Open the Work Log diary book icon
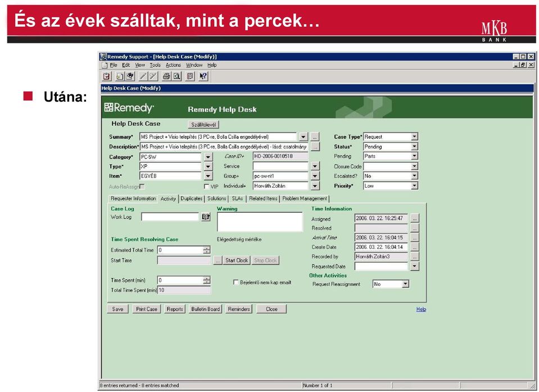 click(206, 217)
